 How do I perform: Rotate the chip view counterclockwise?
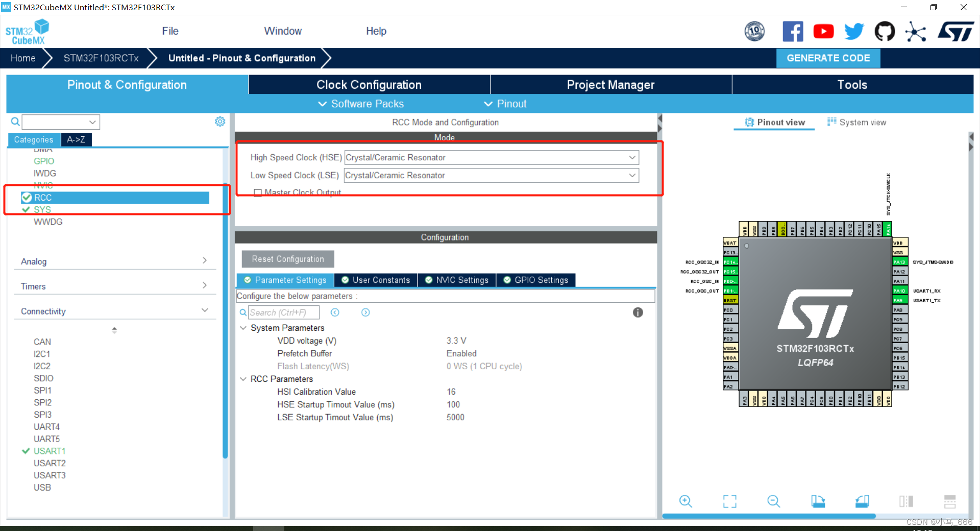pos(862,501)
